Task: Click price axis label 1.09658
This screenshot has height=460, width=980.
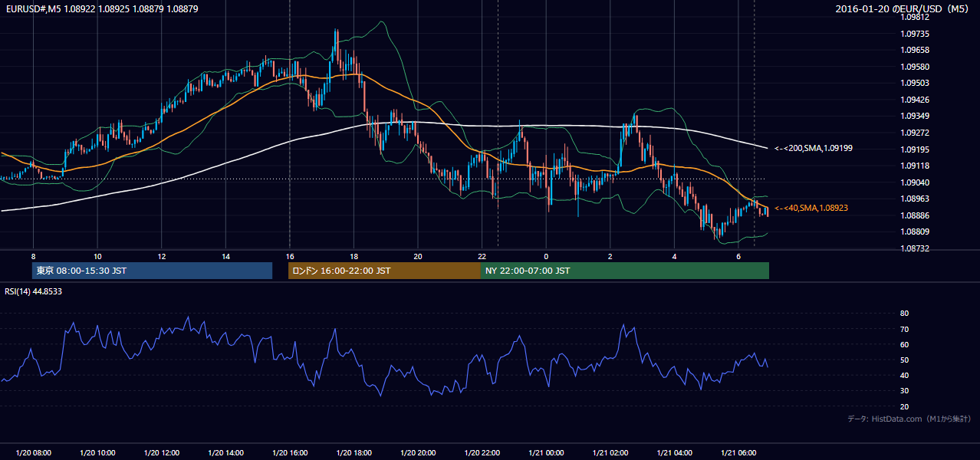Action: (915, 50)
